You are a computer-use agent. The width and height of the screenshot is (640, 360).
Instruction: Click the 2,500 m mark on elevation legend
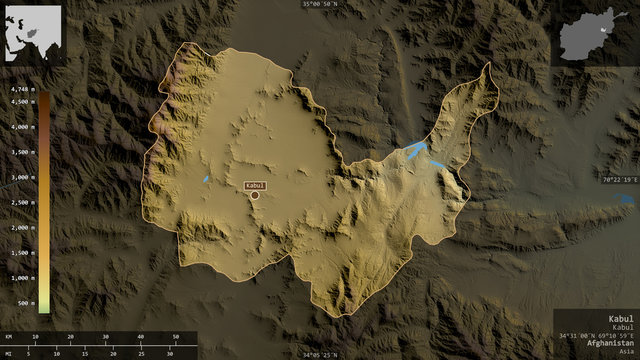pos(23,202)
